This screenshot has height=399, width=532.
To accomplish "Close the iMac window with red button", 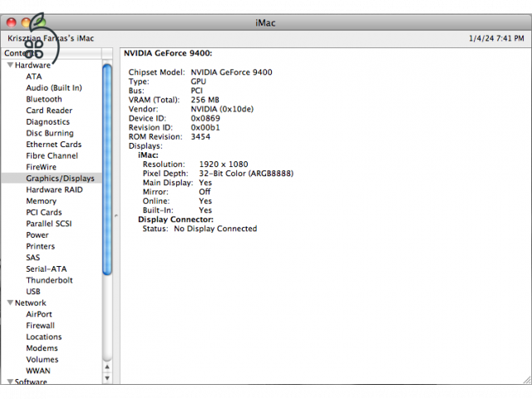I will coord(12,22).
